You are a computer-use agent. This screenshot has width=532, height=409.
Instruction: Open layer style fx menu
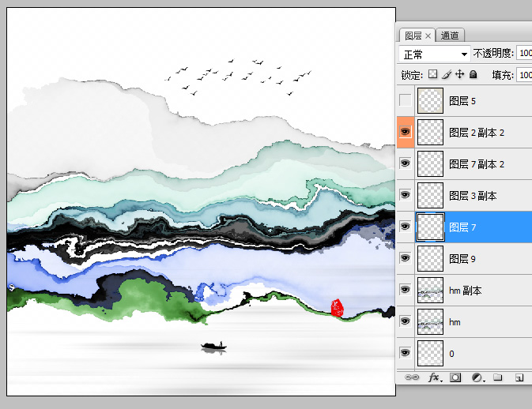[435, 377]
